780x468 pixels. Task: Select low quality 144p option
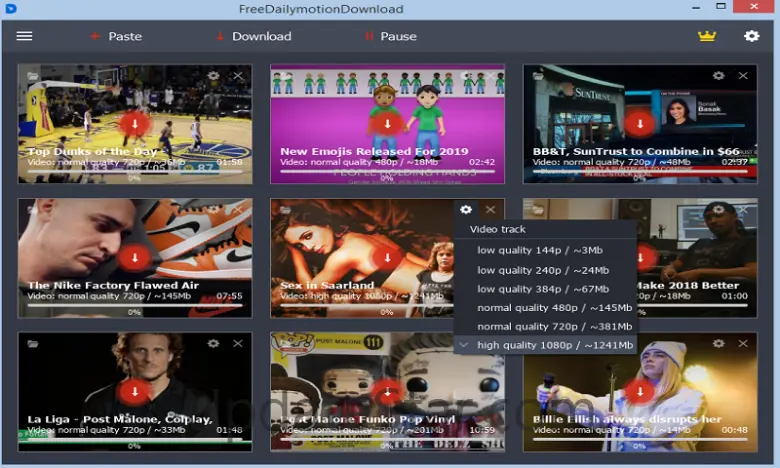point(539,250)
